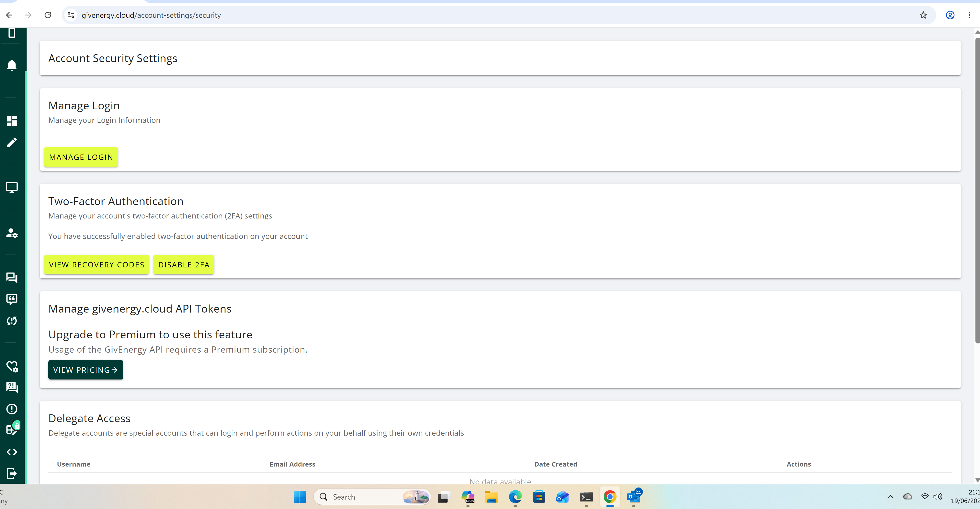Click the Manage givenergy.cloud API Tokens heading

point(140,309)
